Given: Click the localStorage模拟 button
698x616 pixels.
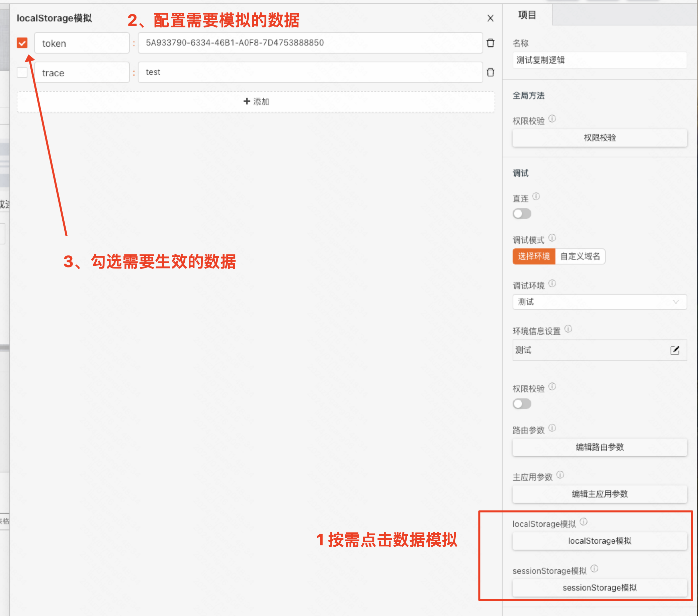Looking at the screenshot, I should click(600, 541).
